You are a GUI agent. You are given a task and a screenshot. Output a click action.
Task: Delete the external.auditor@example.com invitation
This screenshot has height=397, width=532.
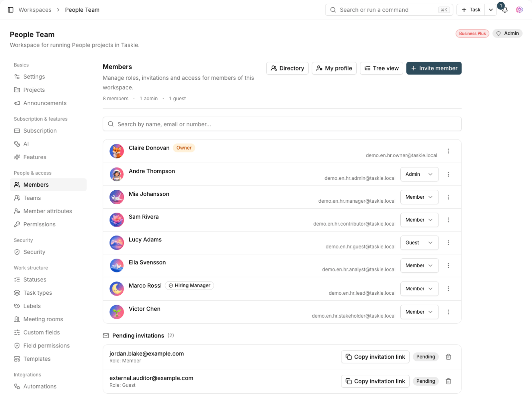(x=448, y=381)
